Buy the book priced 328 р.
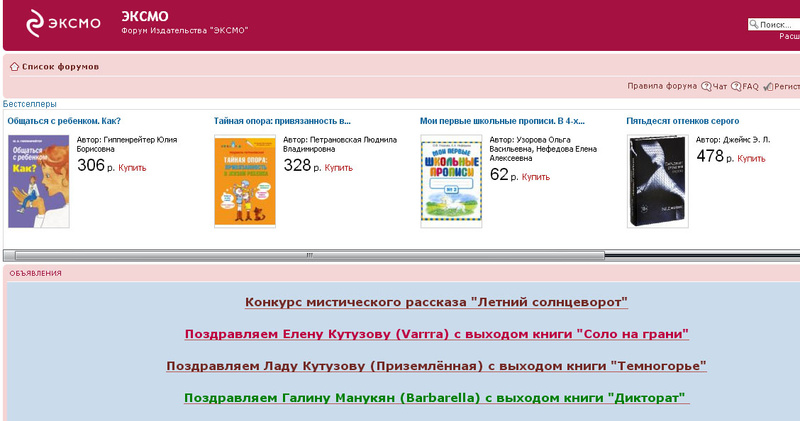Viewport: 800px width, 421px height. 338,168
